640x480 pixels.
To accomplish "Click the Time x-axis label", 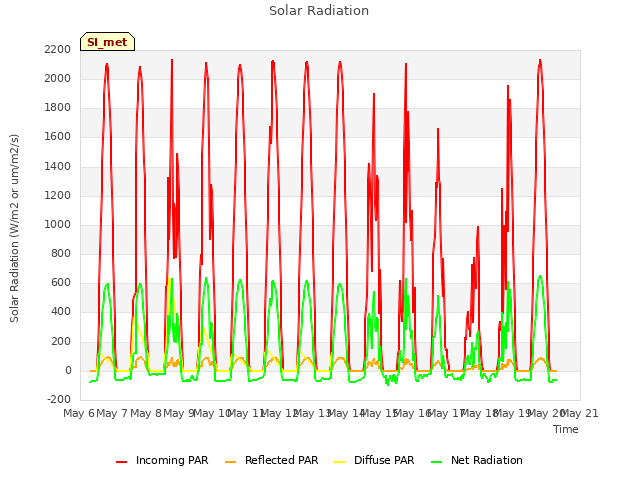I will pos(566,429).
